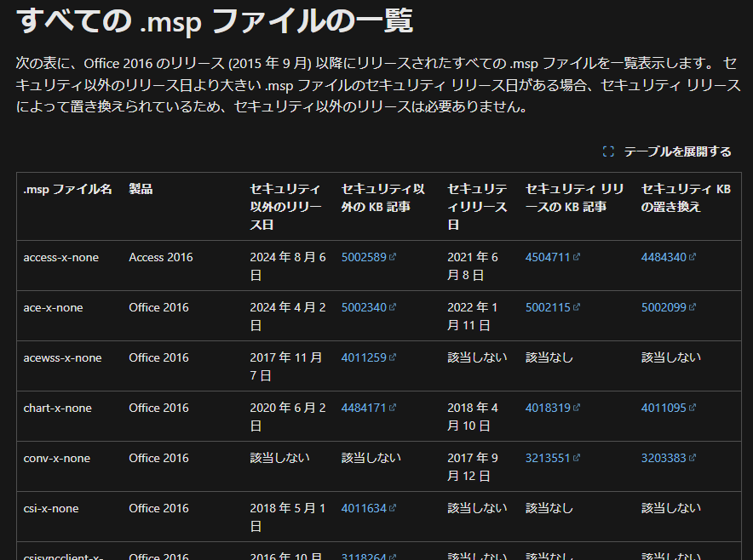Click the expand table icon

coord(608,151)
